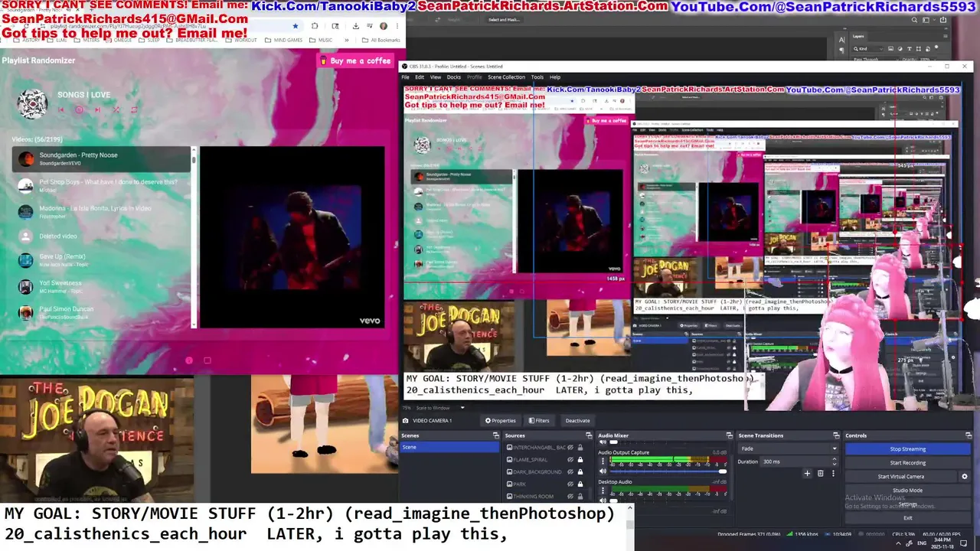Undock the OBS Scene Transitions panel
Image resolution: width=980 pixels, height=551 pixels.
[x=838, y=435]
